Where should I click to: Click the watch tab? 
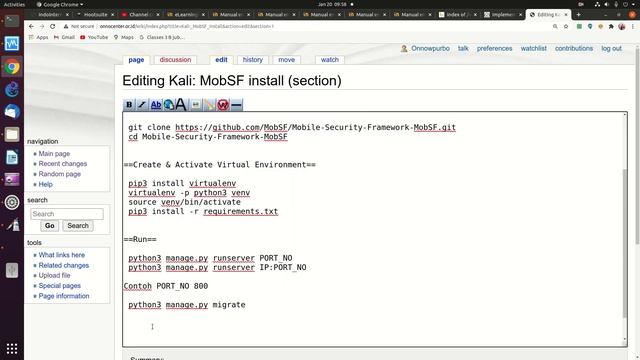pos(330,60)
